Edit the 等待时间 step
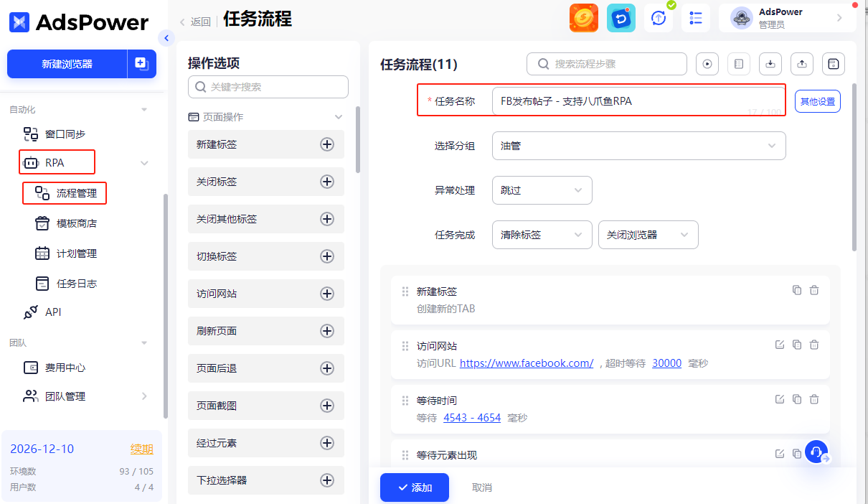Screen dimensions: 868x504 [780, 399]
